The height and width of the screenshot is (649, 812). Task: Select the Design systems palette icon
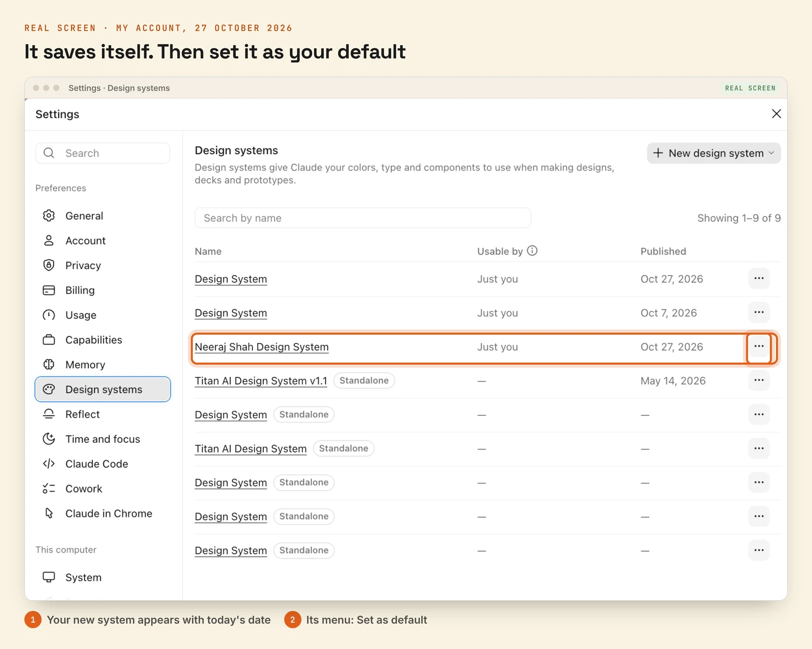tap(49, 390)
